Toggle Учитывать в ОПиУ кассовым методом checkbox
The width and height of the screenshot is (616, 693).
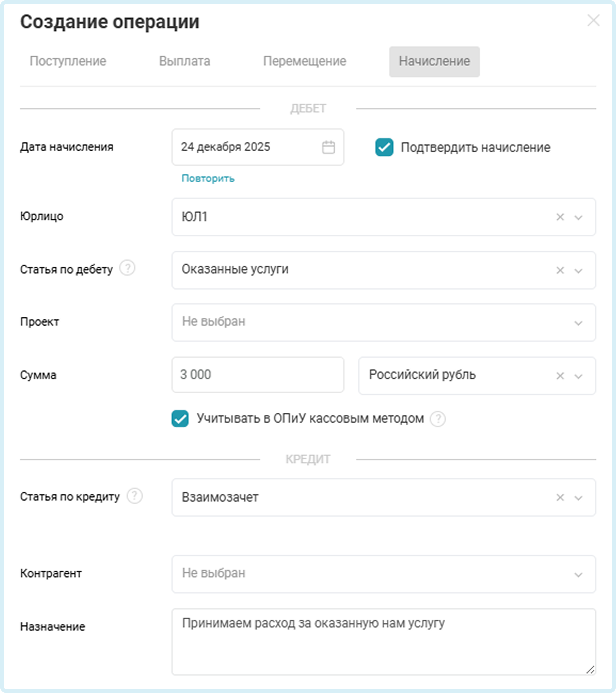coord(180,418)
